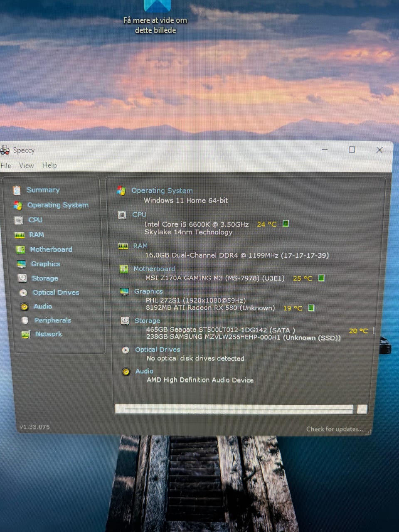Click the 'Windows 11 Home 64-bit' text
The image size is (399, 532).
click(186, 200)
